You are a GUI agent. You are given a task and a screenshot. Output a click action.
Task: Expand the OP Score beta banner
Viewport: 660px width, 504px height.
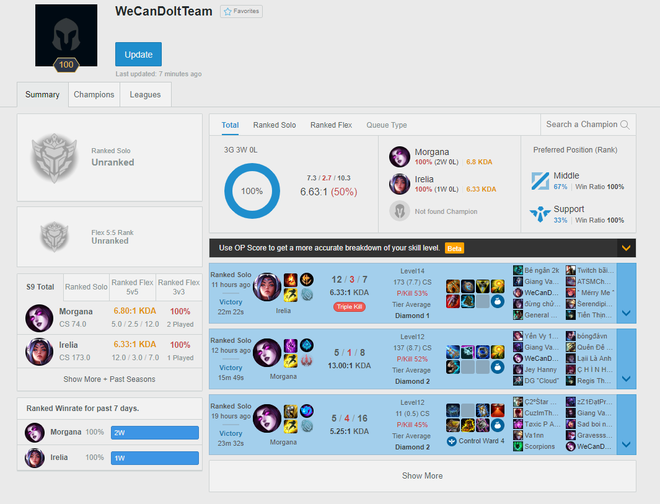tap(626, 248)
